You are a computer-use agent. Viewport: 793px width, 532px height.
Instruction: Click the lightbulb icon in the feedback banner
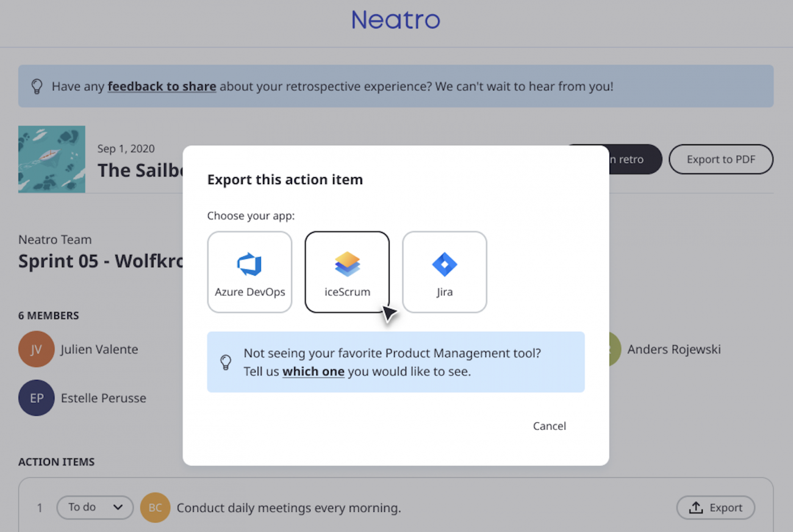37,86
